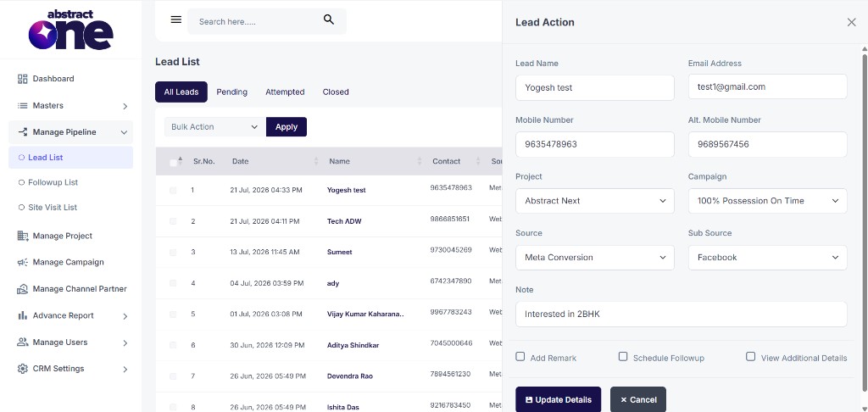
Task: Click the Dashboard grid icon
Action: click(23, 79)
